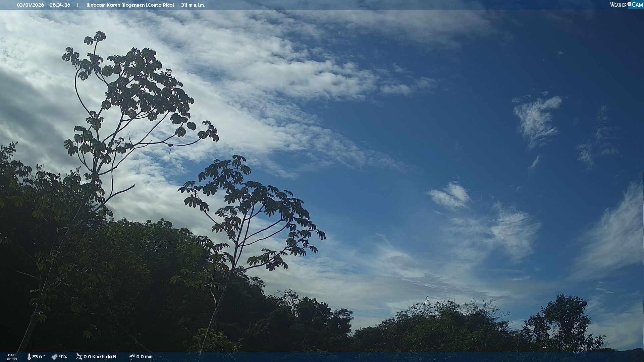Click the 311 m s.l.m. altitude label
644x362 pixels.
[x=193, y=5]
